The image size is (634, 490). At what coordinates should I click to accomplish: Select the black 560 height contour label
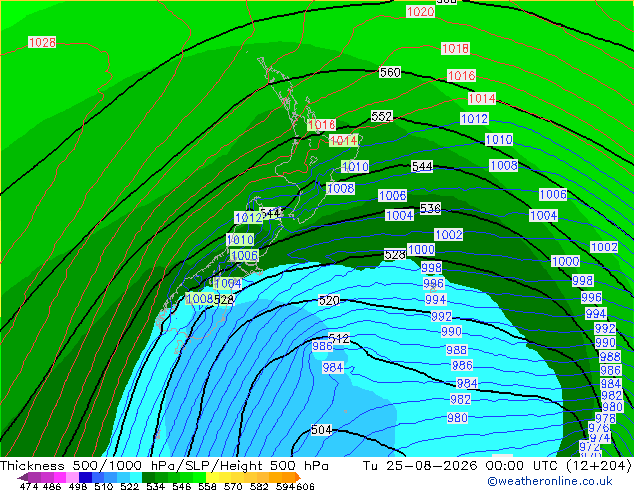(x=390, y=72)
